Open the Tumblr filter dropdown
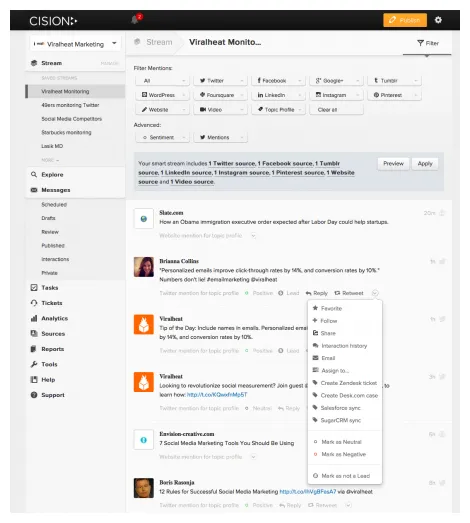 395,81
